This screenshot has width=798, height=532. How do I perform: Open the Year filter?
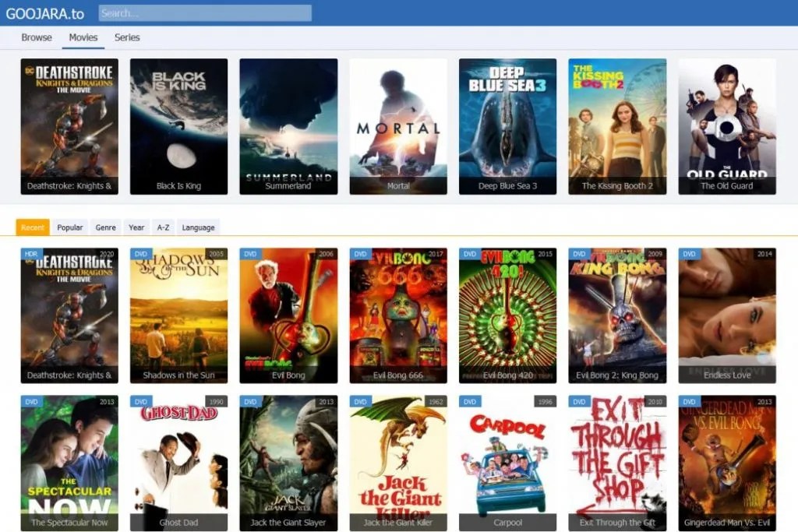click(136, 227)
